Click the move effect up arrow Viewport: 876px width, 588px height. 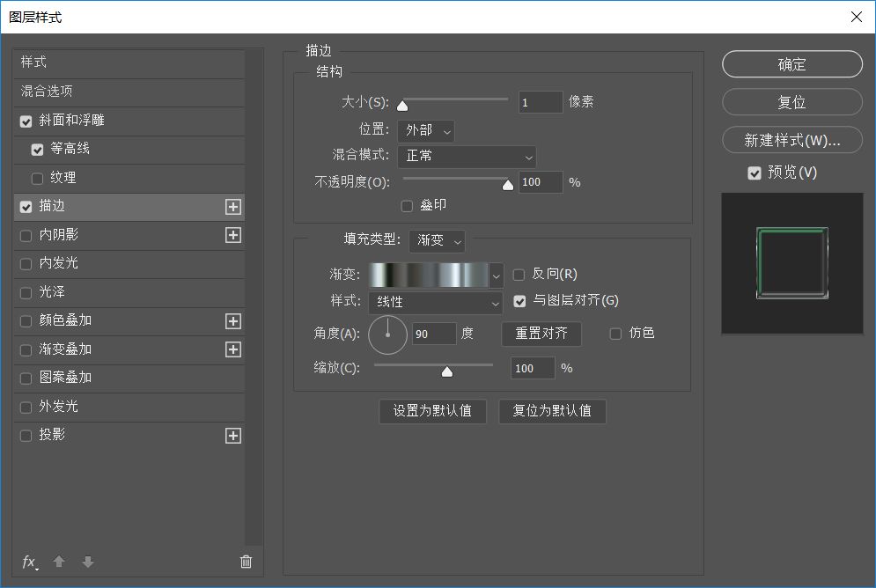[x=59, y=562]
